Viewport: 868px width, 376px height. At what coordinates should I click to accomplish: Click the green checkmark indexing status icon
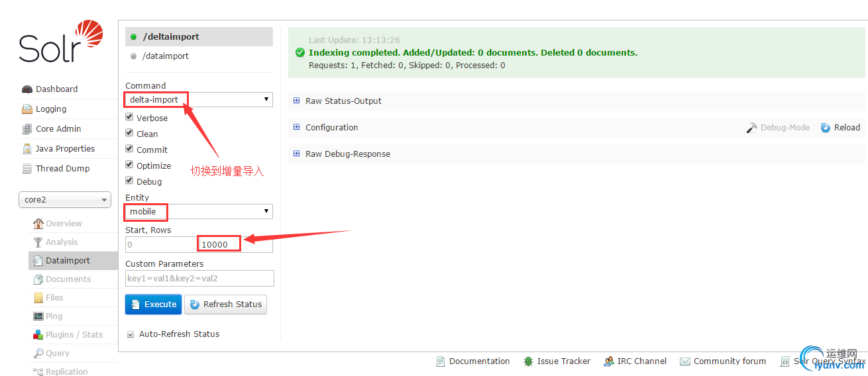pyautogui.click(x=300, y=52)
